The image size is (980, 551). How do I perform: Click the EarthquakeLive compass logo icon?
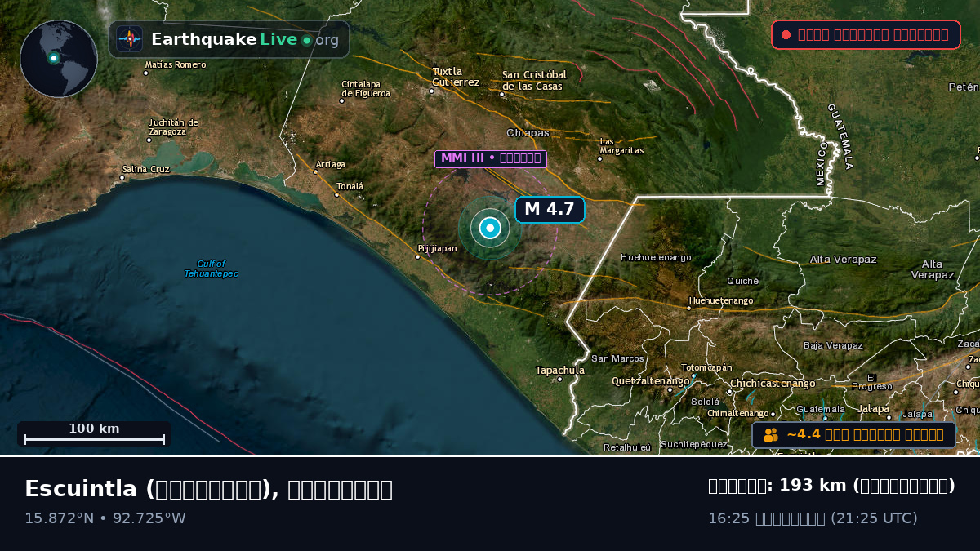coord(129,39)
